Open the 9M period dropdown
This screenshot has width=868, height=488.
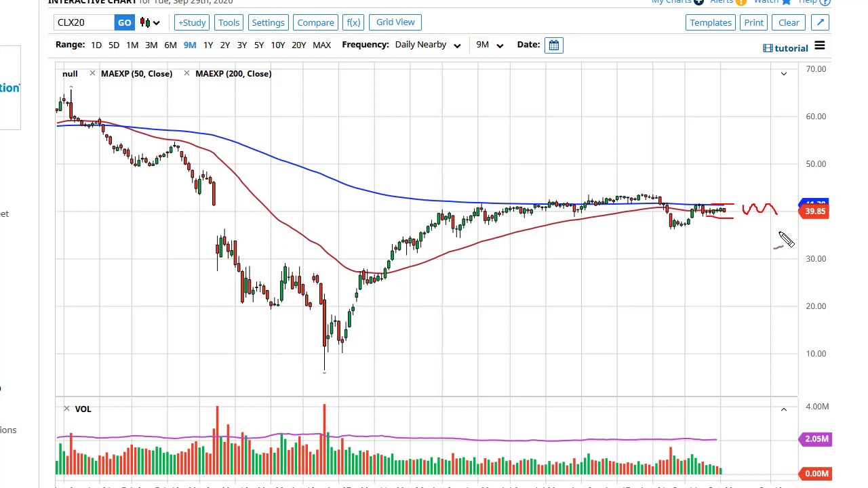coord(490,45)
